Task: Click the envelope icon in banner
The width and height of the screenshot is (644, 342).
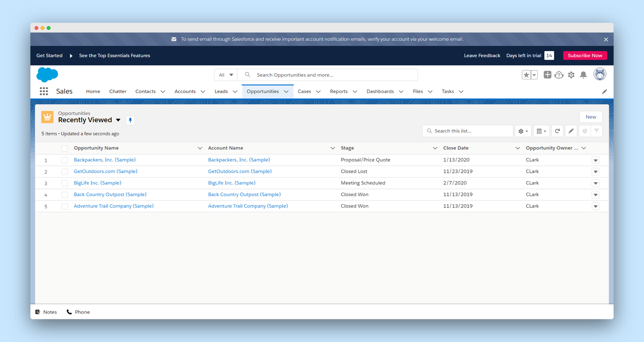Action: (x=174, y=39)
